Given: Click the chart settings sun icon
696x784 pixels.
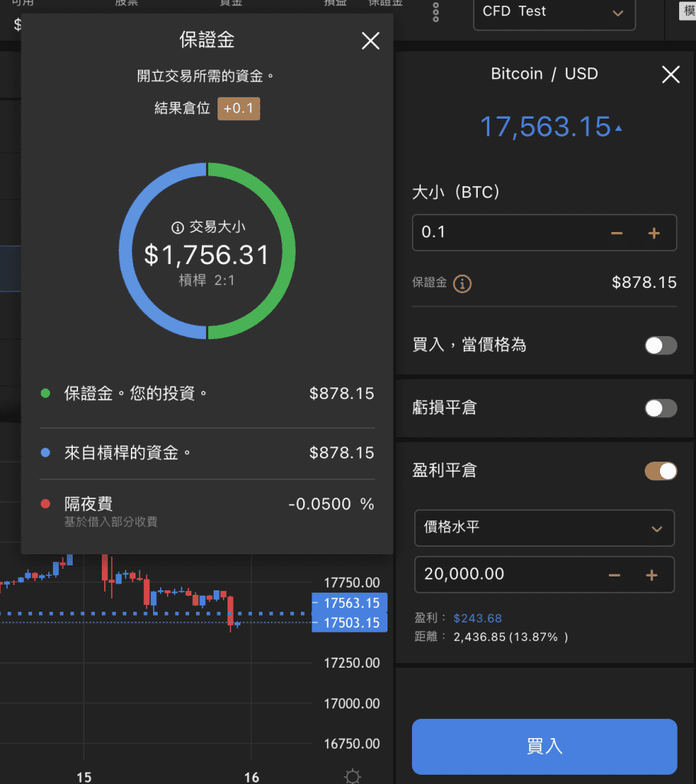Looking at the screenshot, I should [352, 776].
